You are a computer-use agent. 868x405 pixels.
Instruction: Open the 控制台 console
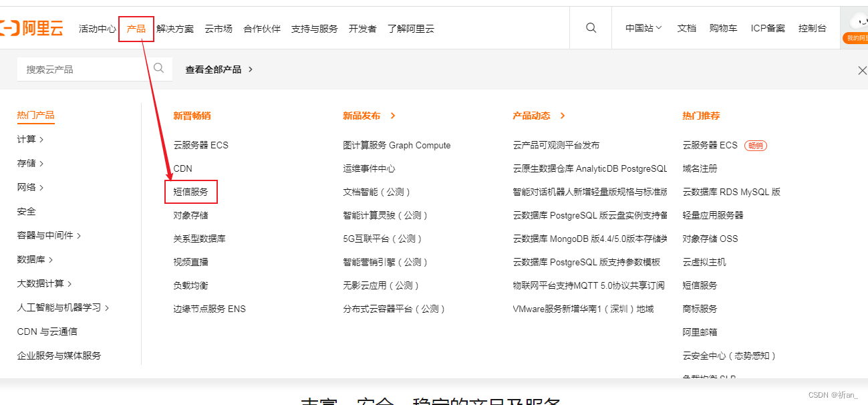coord(813,28)
